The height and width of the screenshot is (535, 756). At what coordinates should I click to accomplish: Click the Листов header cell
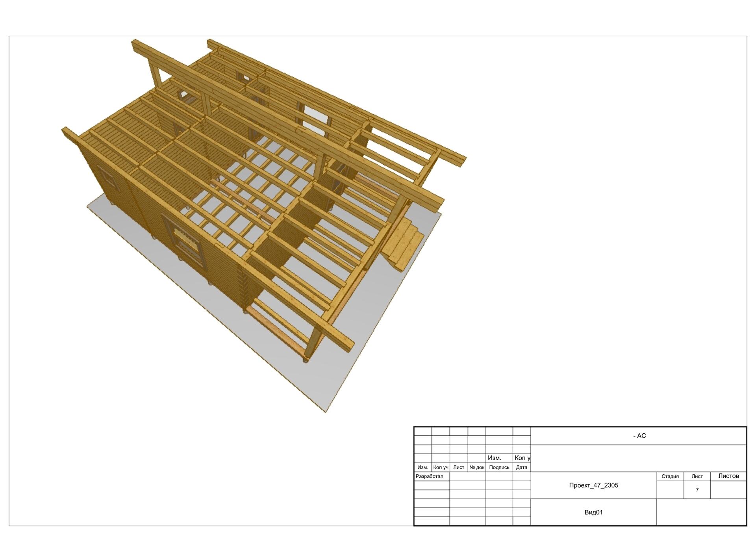728,476
